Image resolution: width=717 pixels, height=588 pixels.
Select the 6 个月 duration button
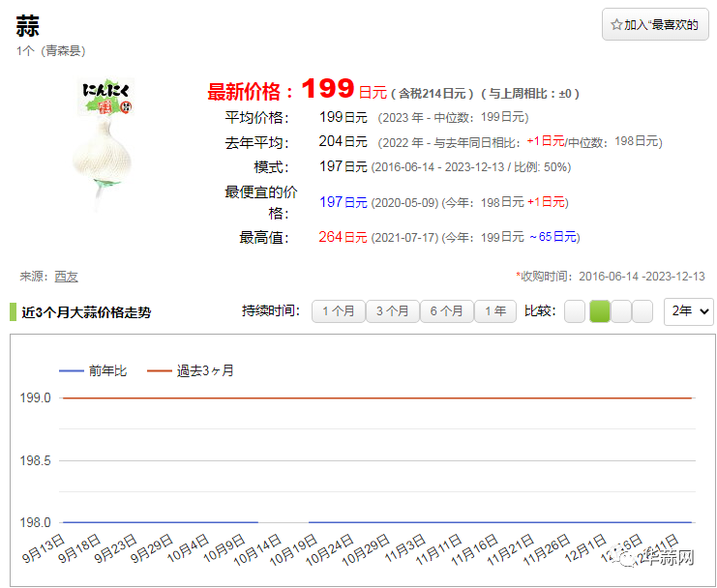coord(446,311)
